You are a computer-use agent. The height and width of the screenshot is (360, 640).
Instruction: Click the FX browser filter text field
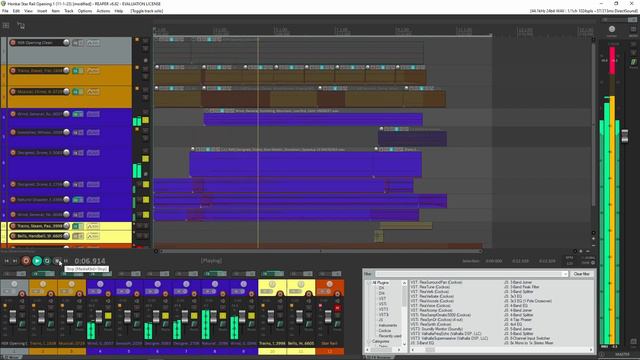(468, 274)
